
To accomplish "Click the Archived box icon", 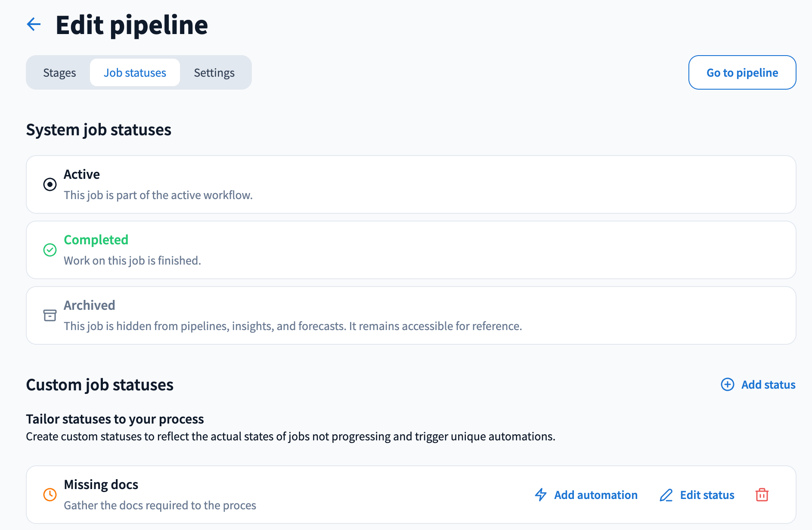I will pos(50,315).
